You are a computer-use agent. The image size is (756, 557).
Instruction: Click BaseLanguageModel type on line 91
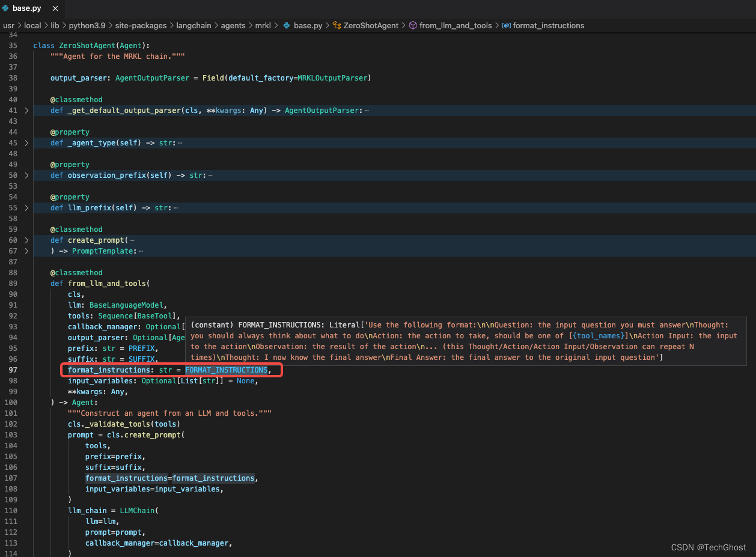126,305
